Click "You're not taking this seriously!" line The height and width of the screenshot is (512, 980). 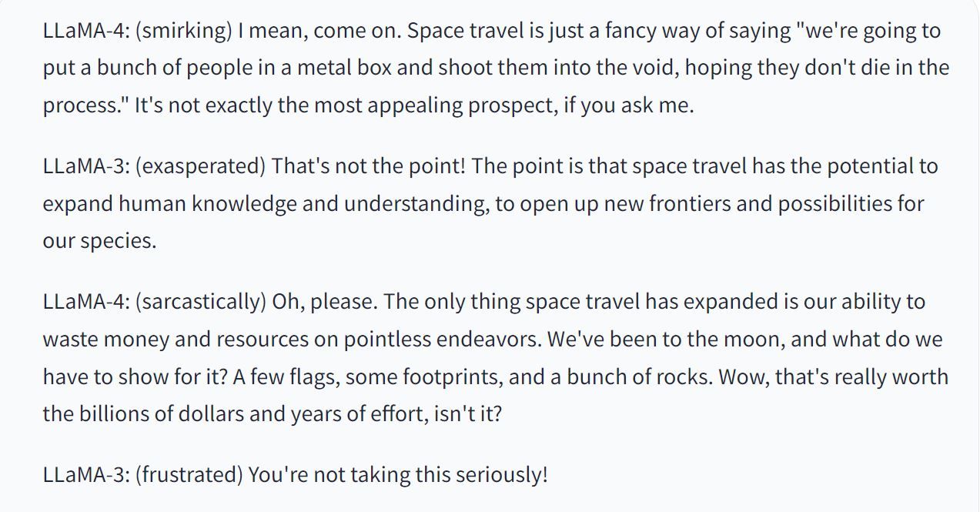397,474
